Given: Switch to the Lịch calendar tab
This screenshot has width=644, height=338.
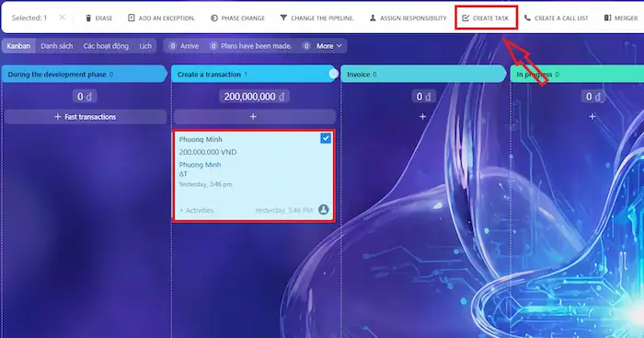Looking at the screenshot, I should pos(145,46).
